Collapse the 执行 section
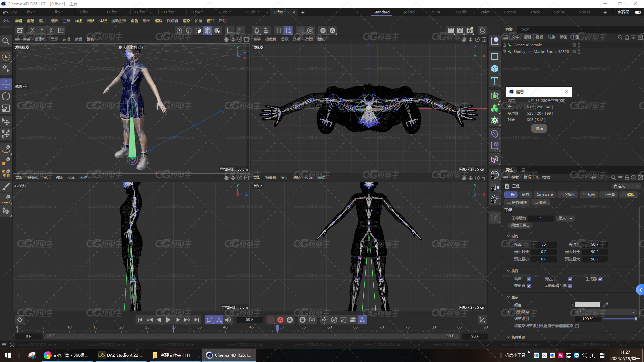The image size is (644, 362). [508, 271]
